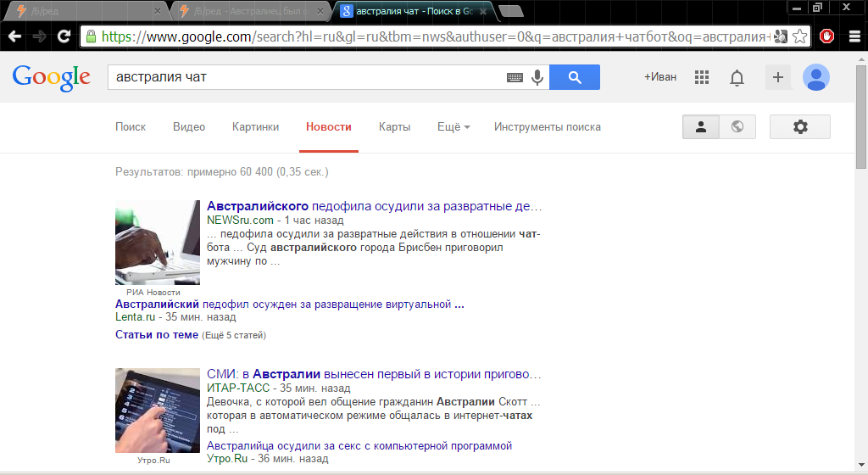Reload the page with refresh icon
This screenshot has width=868, height=475.
click(x=64, y=36)
